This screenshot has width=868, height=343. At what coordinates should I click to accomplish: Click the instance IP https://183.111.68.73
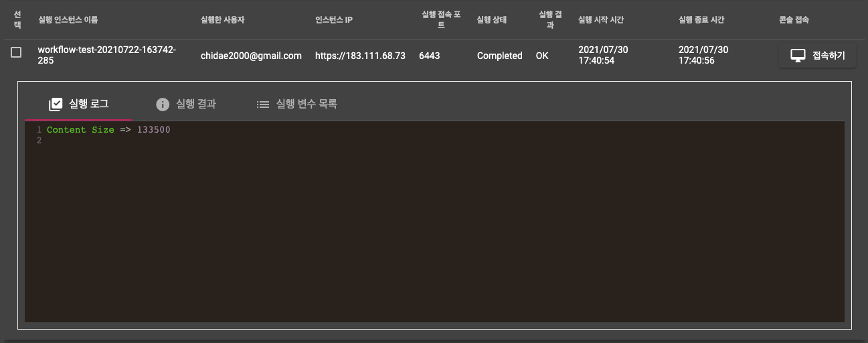point(360,56)
